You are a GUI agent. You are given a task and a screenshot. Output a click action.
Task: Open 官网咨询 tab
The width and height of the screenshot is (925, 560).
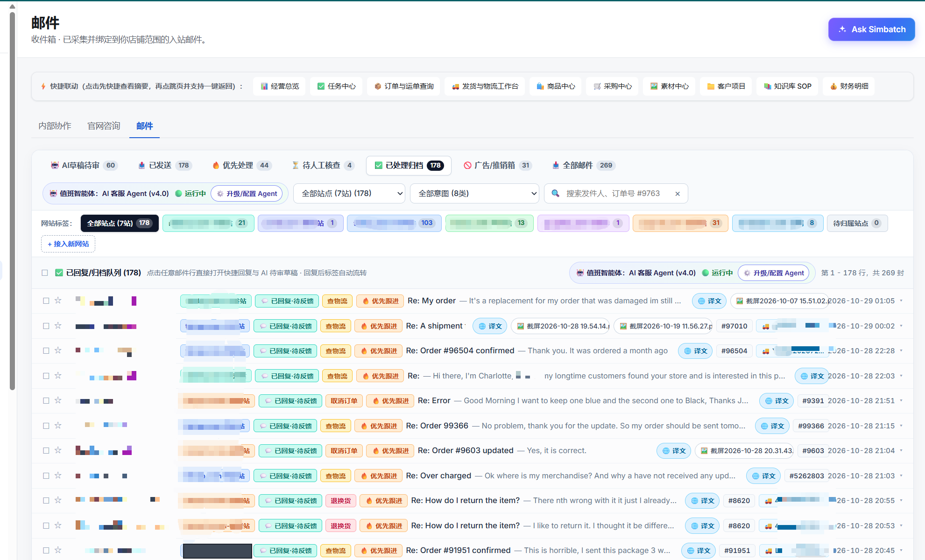pyautogui.click(x=104, y=126)
